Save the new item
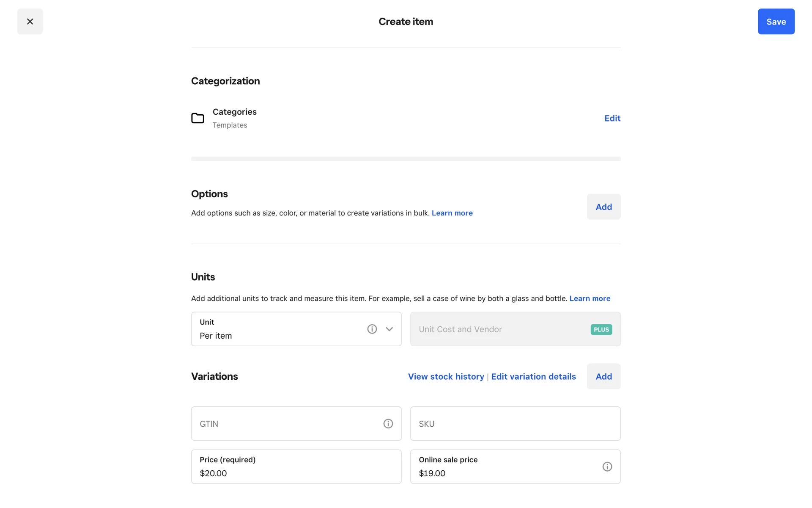The height and width of the screenshot is (508, 812). [x=776, y=22]
